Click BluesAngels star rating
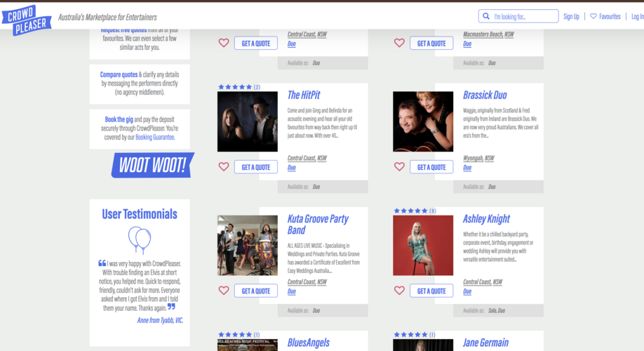Image resolution: width=644 pixels, height=351 pixels. (235, 335)
